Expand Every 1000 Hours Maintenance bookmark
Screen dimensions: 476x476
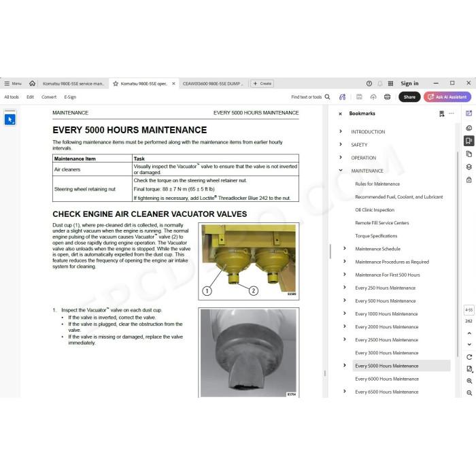[x=345, y=313]
